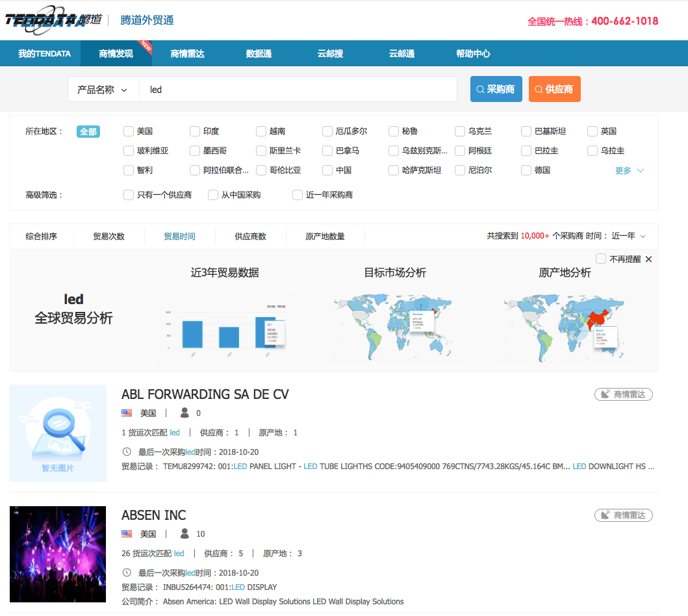The width and height of the screenshot is (688, 616).
Task: Open the 我的TENDATA menu
Action: (44, 53)
